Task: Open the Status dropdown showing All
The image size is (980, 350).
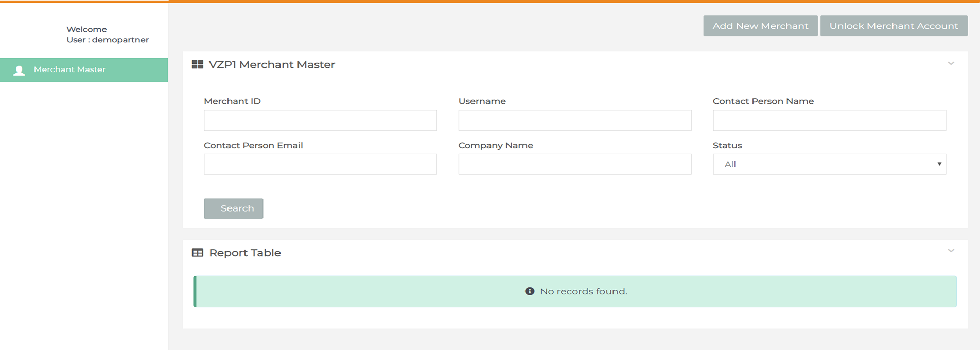Action: pos(829,164)
